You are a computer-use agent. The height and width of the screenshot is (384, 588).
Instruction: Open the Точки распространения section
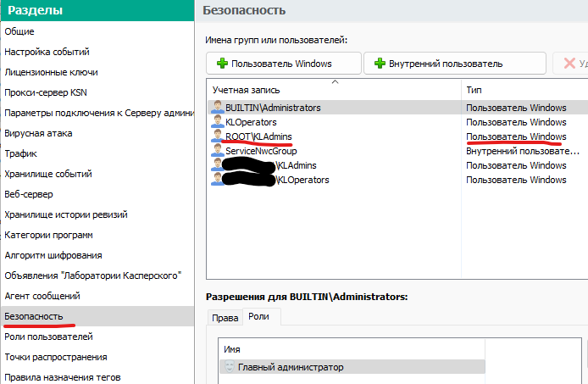tap(56, 357)
